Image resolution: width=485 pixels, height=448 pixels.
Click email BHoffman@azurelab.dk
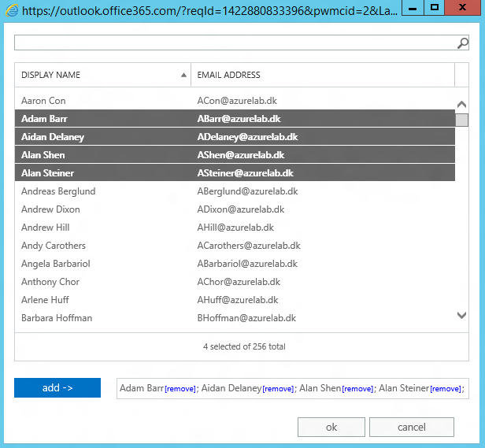pyautogui.click(x=246, y=318)
